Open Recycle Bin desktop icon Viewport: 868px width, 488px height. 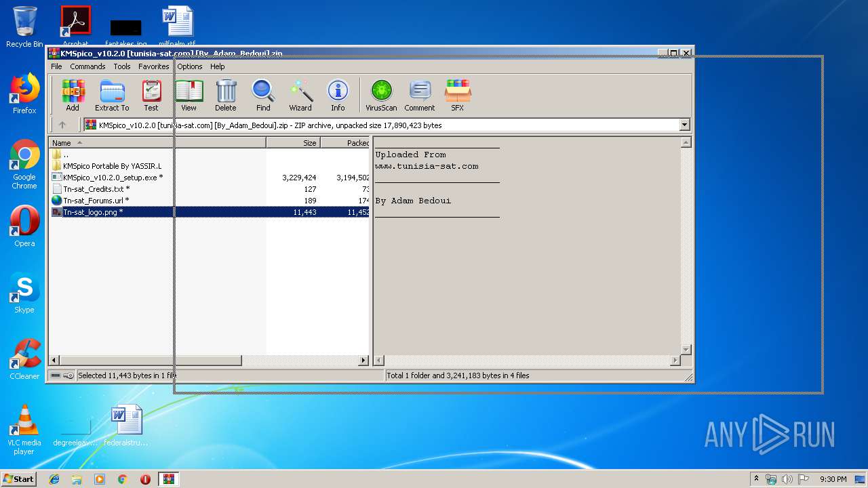coord(24,27)
